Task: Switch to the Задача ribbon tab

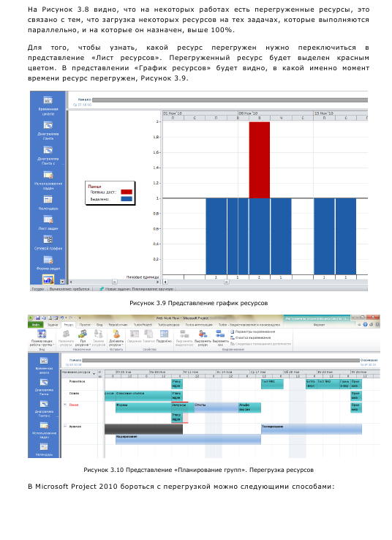Action: (x=53, y=324)
